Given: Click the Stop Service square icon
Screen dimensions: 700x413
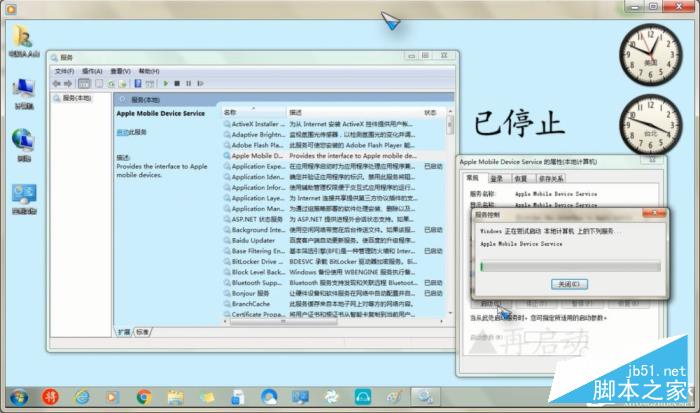Looking at the screenshot, I should pos(177,83).
